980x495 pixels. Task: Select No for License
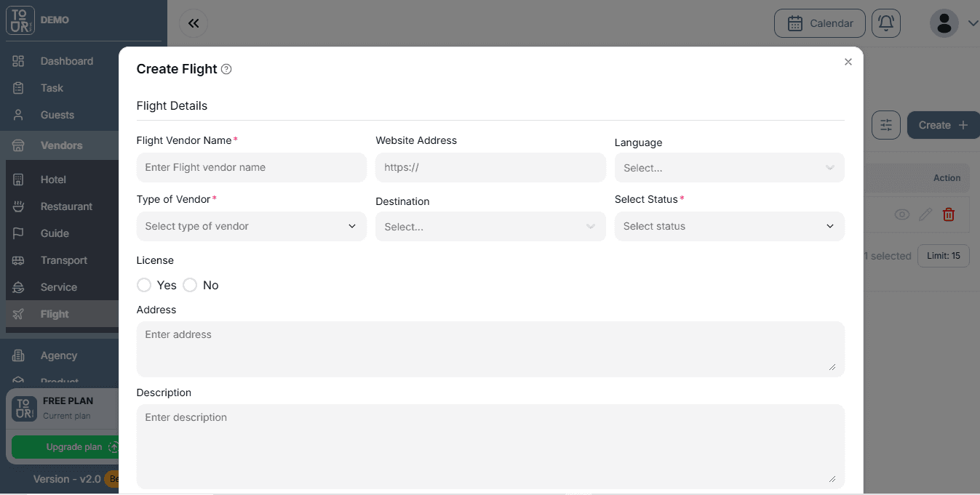point(190,285)
